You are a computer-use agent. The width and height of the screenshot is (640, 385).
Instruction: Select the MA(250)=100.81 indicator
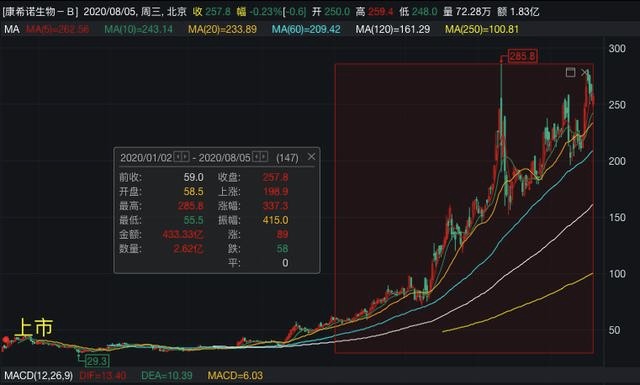482,29
